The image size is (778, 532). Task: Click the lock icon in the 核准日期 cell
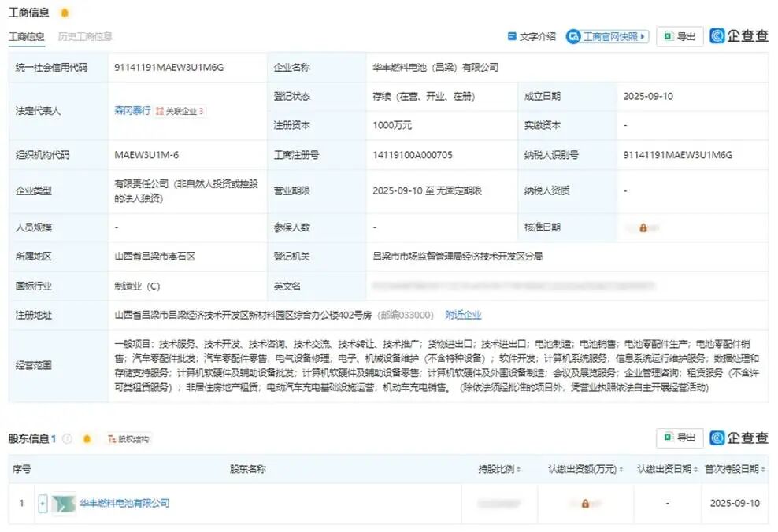[x=643, y=227]
